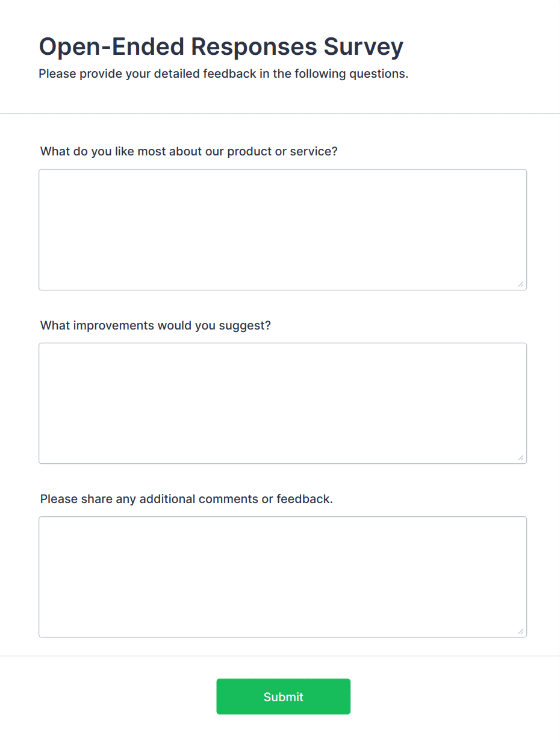
Task: Click the word "feedback." ending the third question
Action: (304, 499)
